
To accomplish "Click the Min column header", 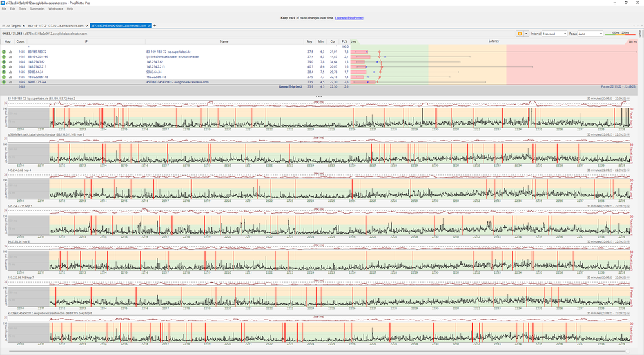I will [x=321, y=41].
